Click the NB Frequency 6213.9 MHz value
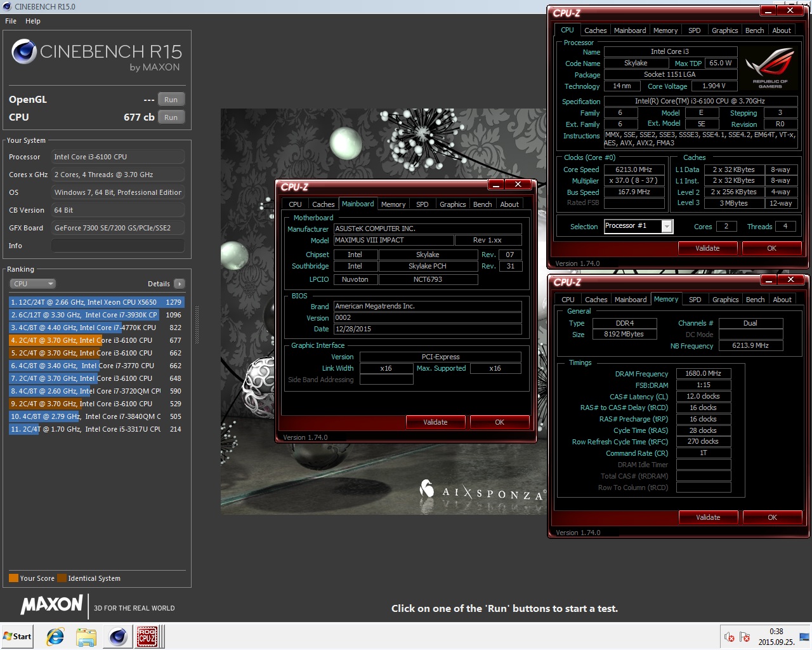812x650 pixels. (750, 346)
